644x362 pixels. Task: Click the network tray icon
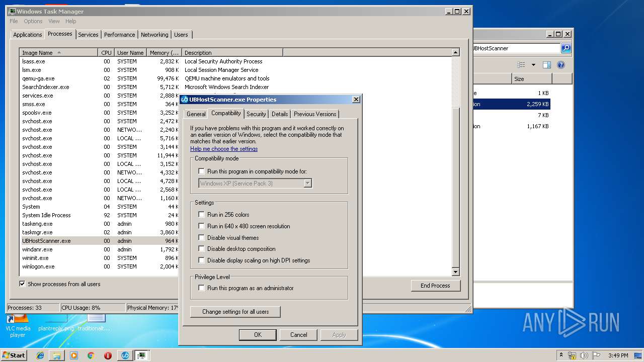(572, 355)
